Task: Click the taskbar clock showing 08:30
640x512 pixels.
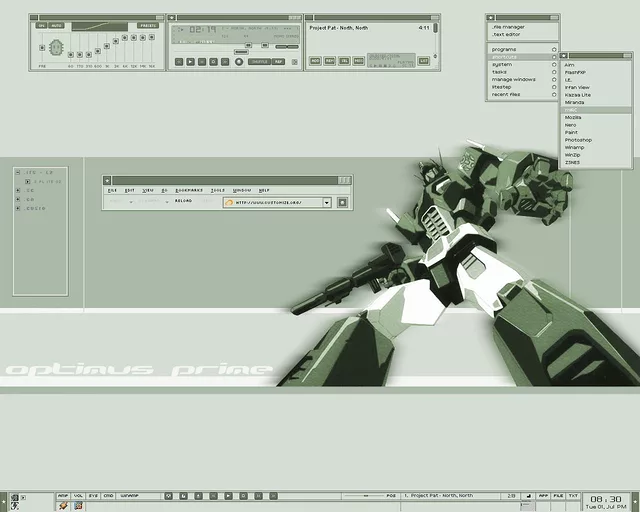Action: click(606, 501)
